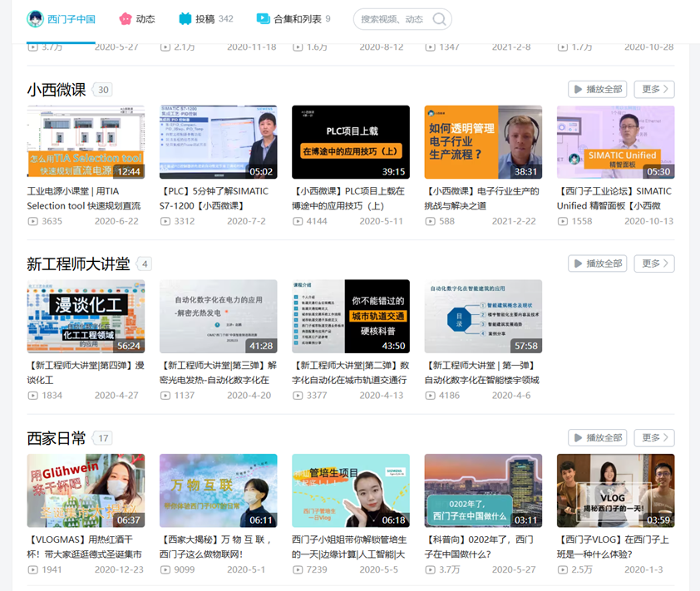The height and width of the screenshot is (591, 700).
Task: Click play-count icon beside 3377
Action: click(x=298, y=396)
